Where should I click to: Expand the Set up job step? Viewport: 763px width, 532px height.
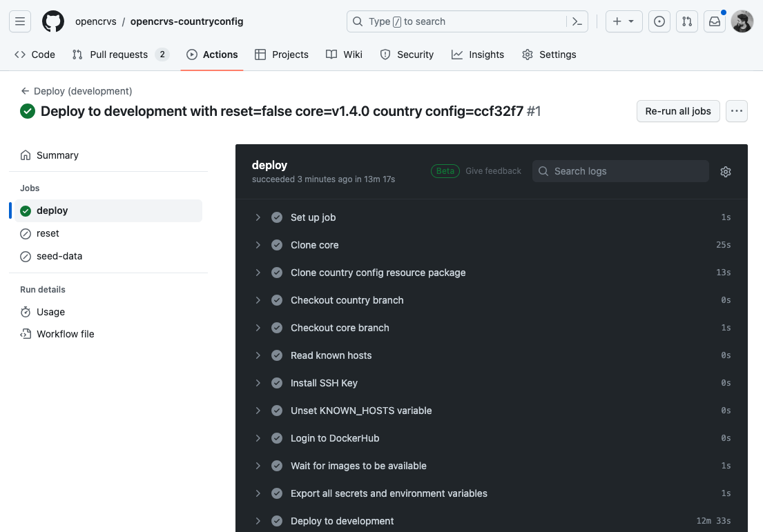tap(258, 217)
